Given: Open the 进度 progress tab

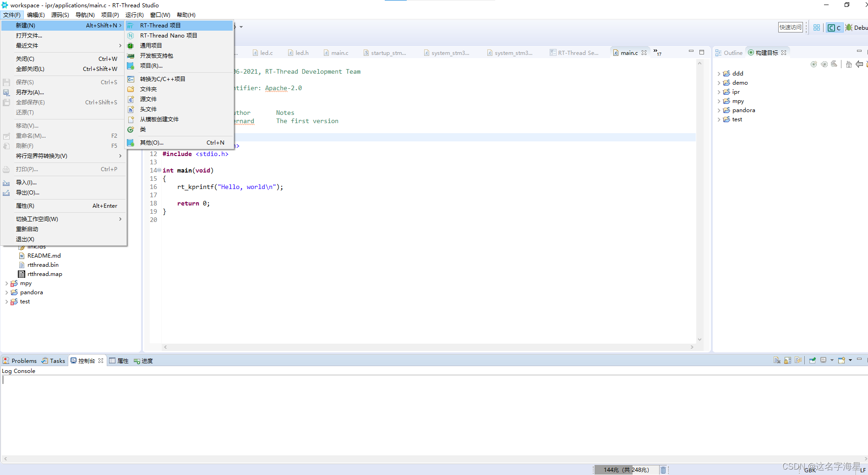Looking at the screenshot, I should pyautogui.click(x=143, y=361).
